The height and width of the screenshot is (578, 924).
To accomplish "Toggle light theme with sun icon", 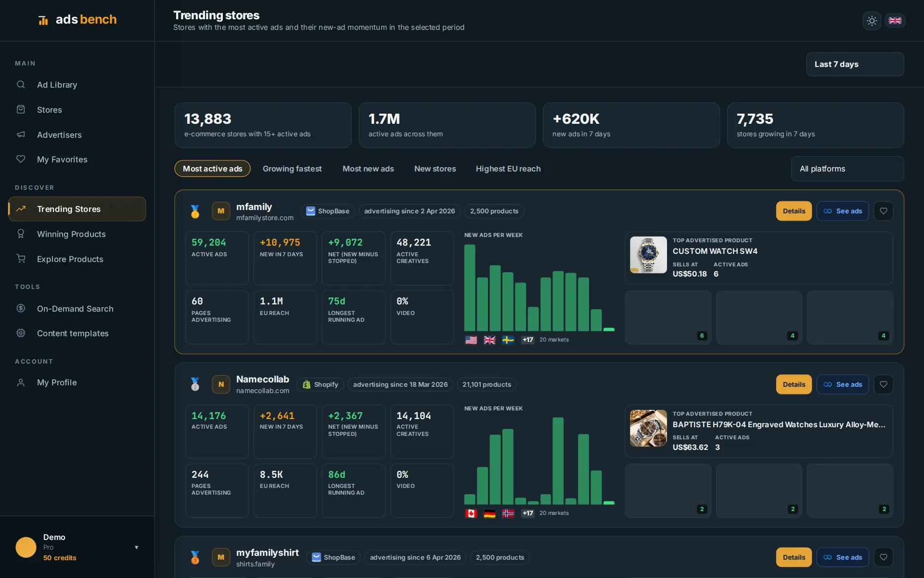I will [872, 21].
